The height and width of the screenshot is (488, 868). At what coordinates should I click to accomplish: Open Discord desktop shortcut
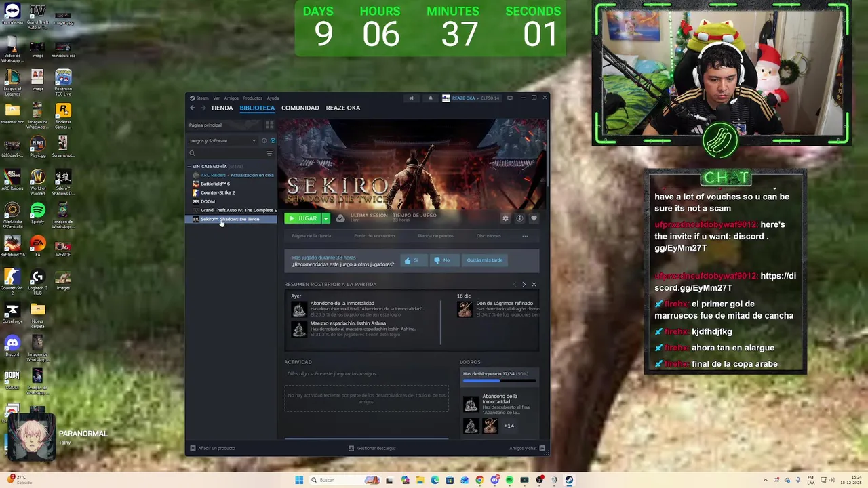[x=12, y=346]
